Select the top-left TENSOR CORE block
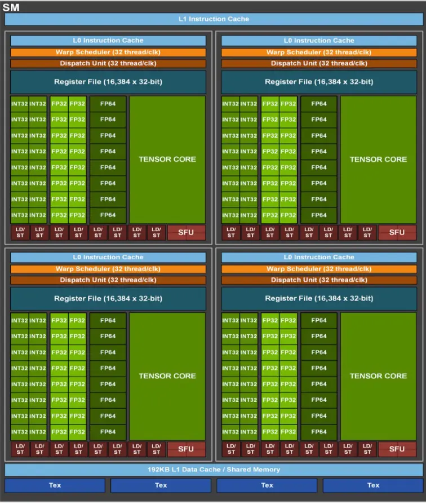The width and height of the screenshot is (426, 504). click(x=167, y=160)
